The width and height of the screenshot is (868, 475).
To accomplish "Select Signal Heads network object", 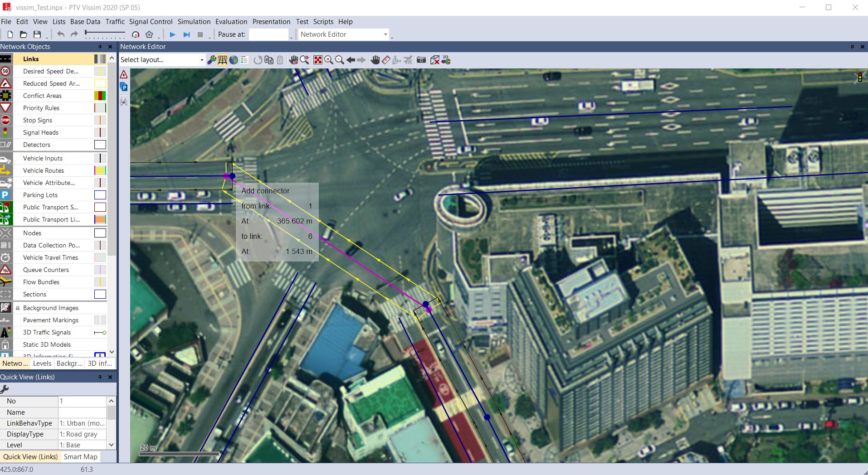I will click(41, 132).
